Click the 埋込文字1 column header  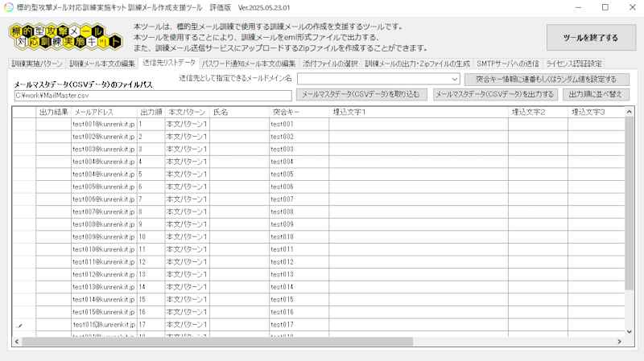[419, 112]
